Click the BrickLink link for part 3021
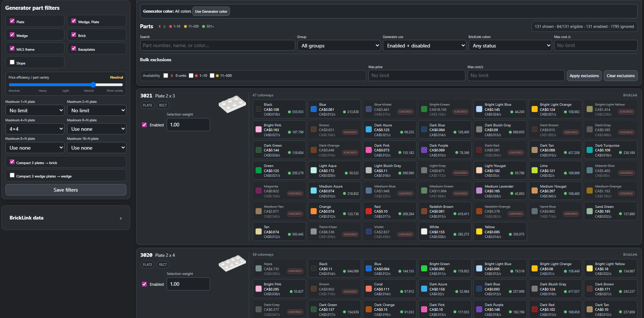The image size is (644, 318). (630, 95)
